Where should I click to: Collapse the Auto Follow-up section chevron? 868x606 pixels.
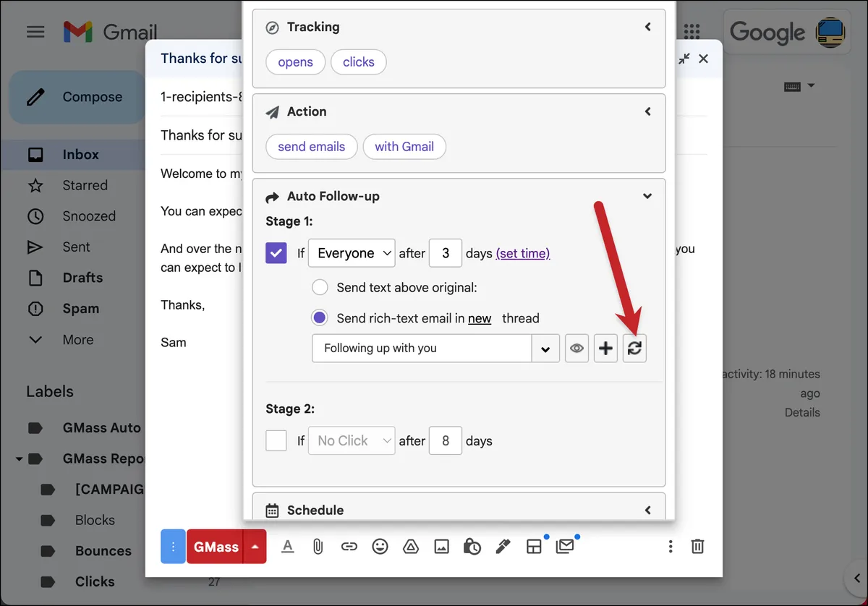click(x=648, y=196)
